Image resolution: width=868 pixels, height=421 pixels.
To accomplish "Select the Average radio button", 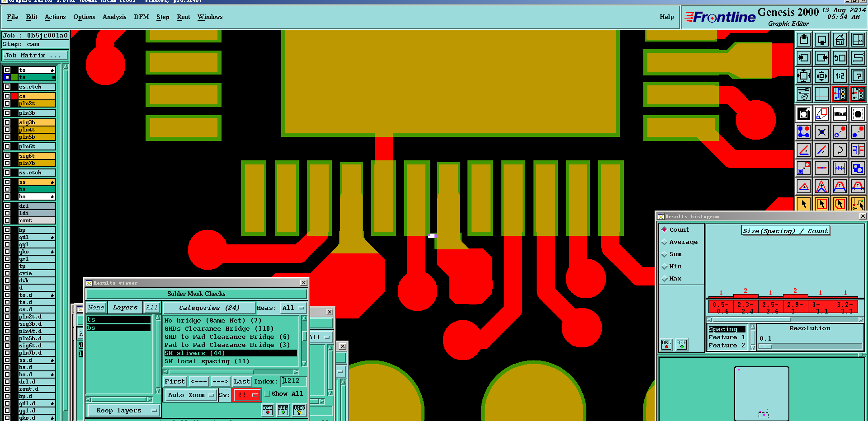I will (665, 242).
